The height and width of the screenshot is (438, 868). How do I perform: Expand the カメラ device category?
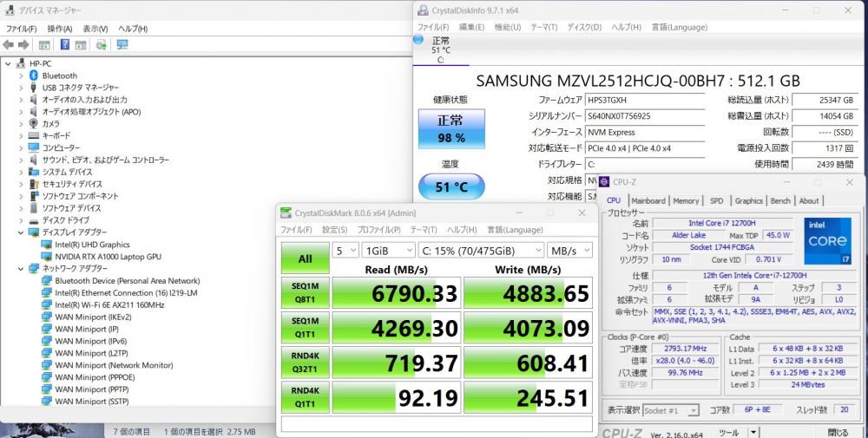click(22, 124)
